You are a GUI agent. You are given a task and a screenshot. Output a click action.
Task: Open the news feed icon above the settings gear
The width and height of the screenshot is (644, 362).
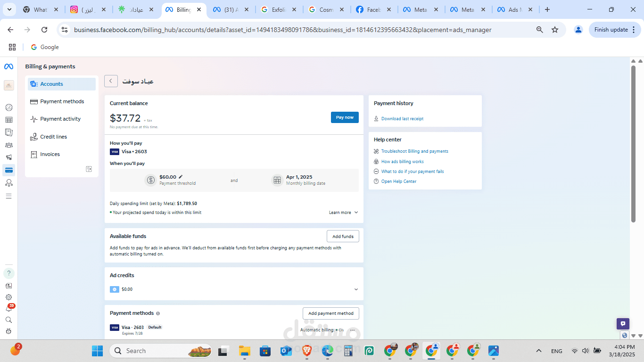pyautogui.click(x=8, y=286)
